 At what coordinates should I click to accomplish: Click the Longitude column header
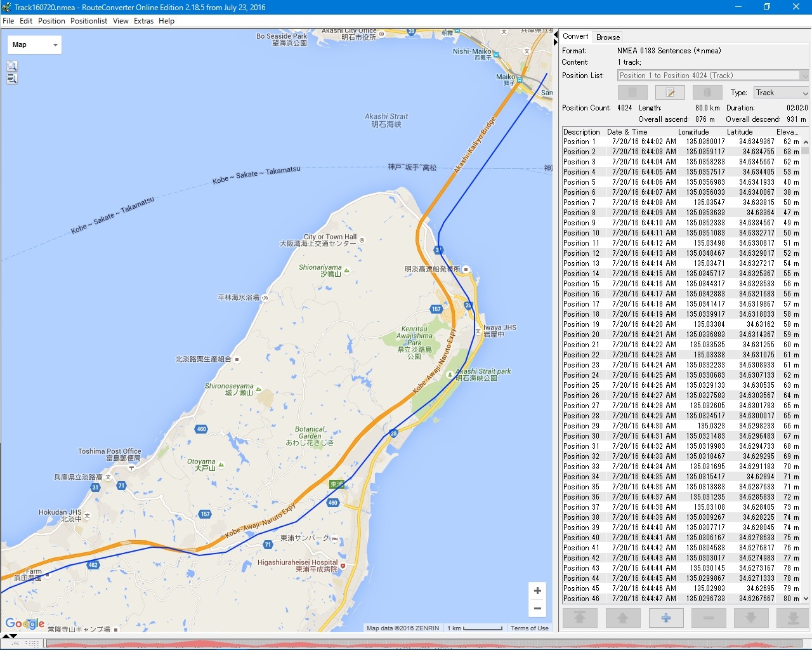(693, 132)
